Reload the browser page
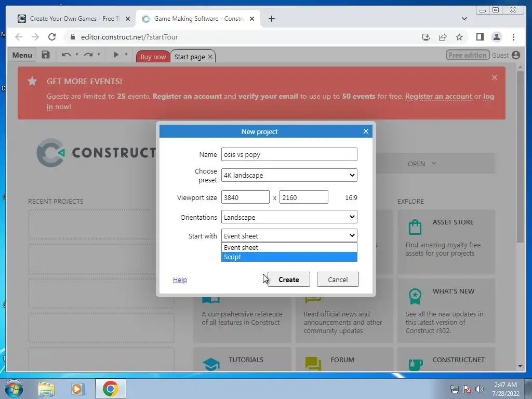The height and width of the screenshot is (399, 532). pos(52,37)
